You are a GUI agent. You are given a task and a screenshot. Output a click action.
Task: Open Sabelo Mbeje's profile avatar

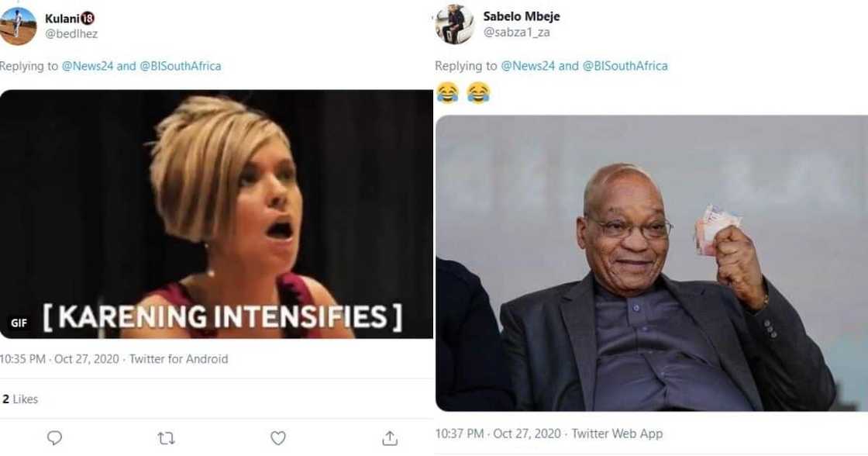454,25
